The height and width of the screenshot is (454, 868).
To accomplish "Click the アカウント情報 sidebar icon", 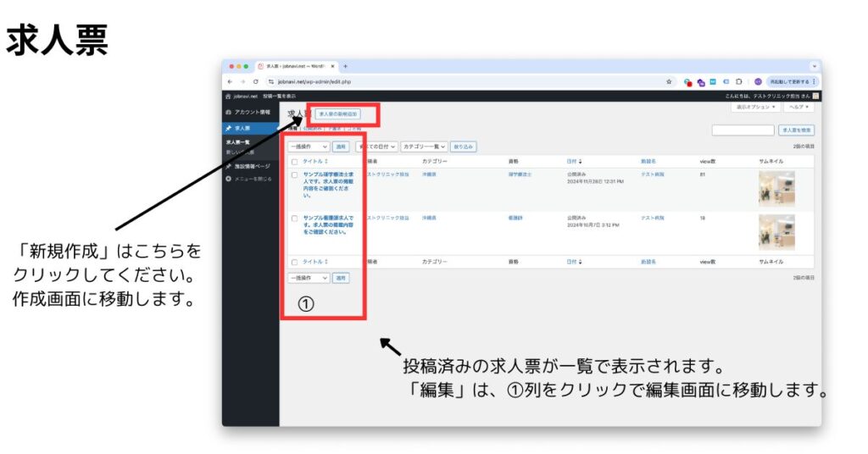I will pos(228,112).
